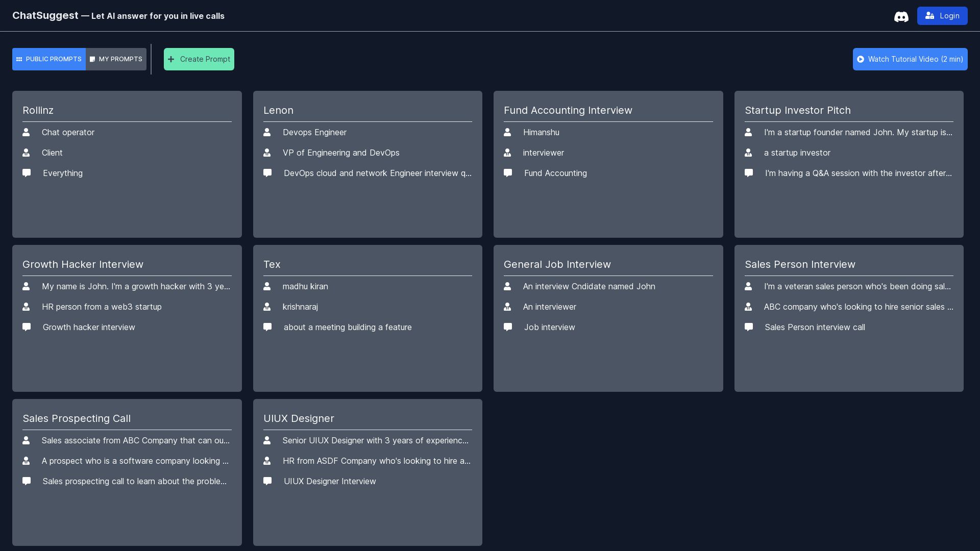The image size is (980, 551).
Task: Click the Sales Prospecting Call card
Action: (127, 472)
